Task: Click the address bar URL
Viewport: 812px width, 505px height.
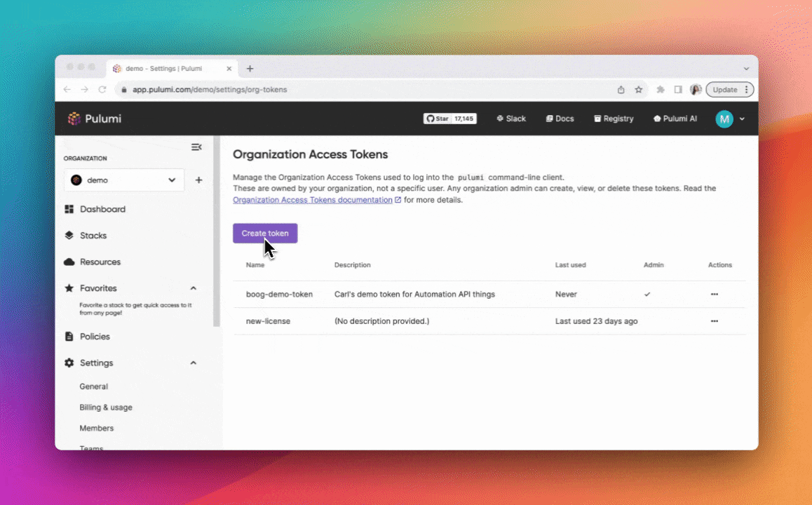Action: [x=210, y=90]
